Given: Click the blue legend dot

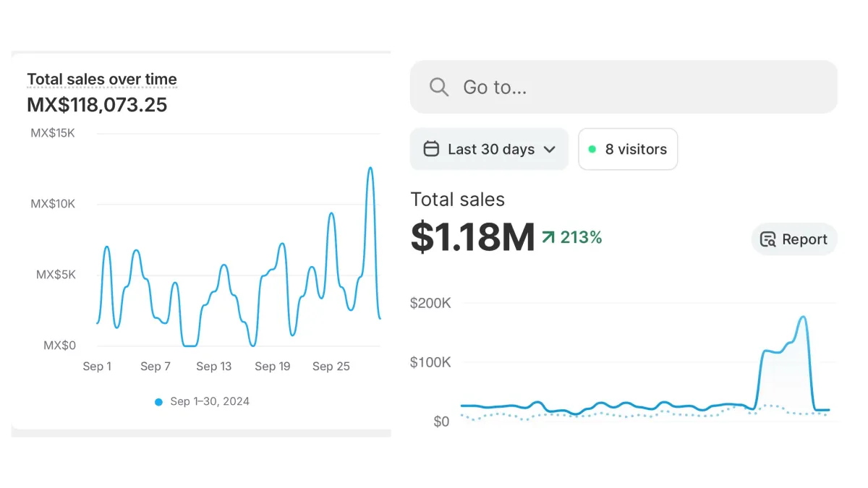Looking at the screenshot, I should click(x=158, y=401).
